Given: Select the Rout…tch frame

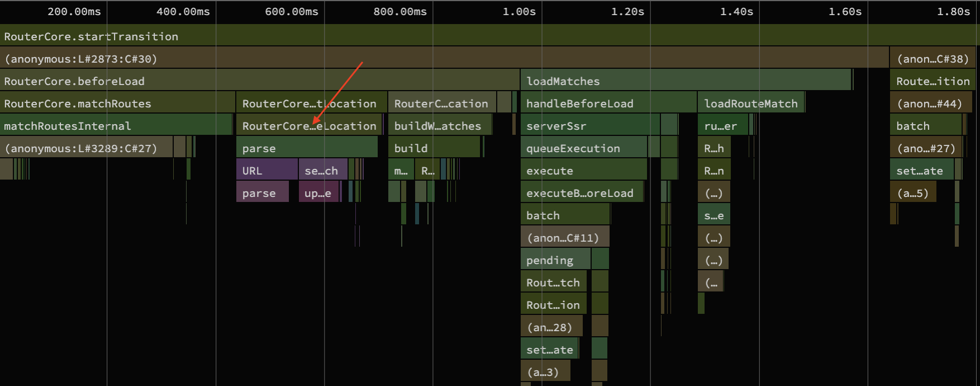Looking at the screenshot, I should click(554, 282).
